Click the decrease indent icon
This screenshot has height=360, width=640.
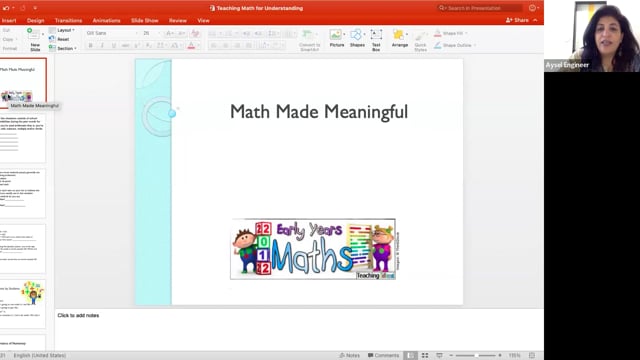coord(247,33)
